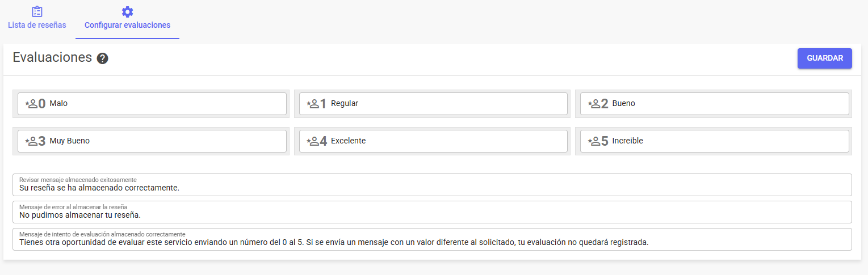
Task: Edit the Excelente rating label field
Action: pos(433,141)
